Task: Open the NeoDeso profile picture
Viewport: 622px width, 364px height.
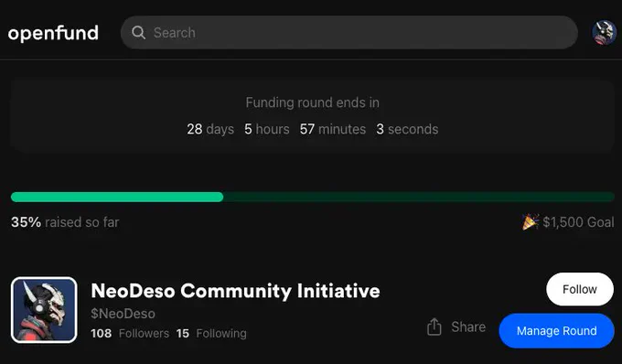Action: click(44, 310)
